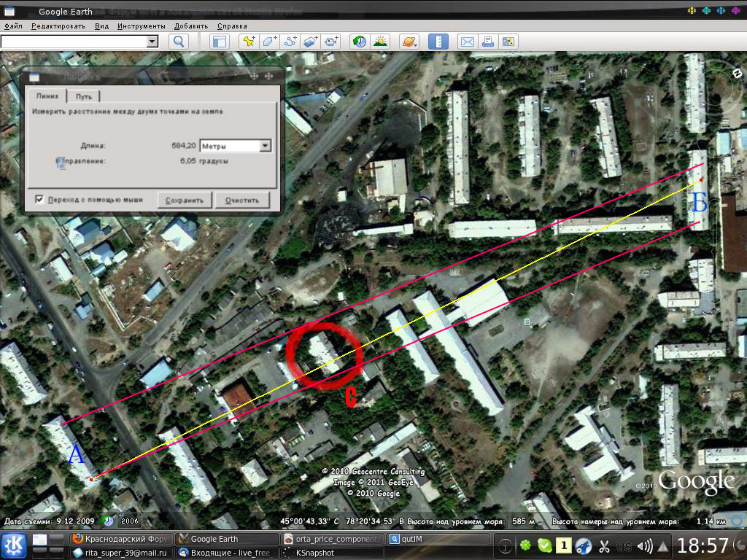Click the green chat tray icon
Image resolution: width=747 pixels, height=560 pixels.
tap(544, 545)
